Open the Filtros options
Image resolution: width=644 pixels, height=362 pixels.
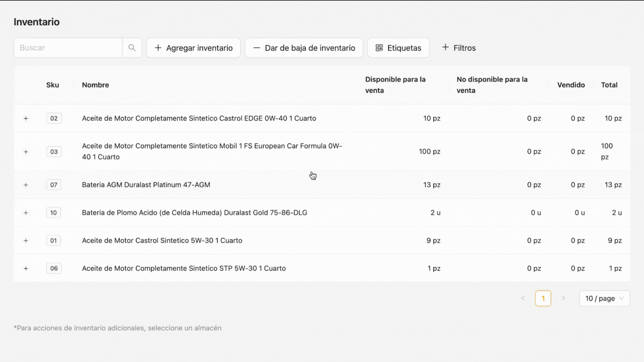pyautogui.click(x=459, y=48)
